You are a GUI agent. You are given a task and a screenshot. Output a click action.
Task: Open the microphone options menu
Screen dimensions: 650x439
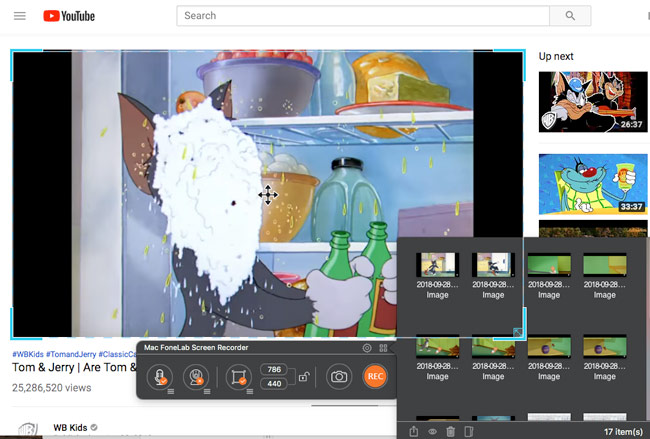coord(171,391)
